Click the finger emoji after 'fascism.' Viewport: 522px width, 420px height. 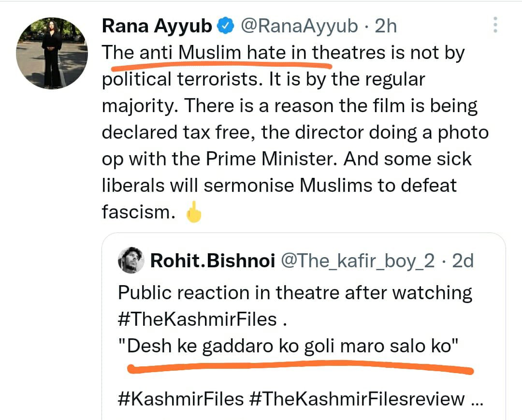click(193, 212)
